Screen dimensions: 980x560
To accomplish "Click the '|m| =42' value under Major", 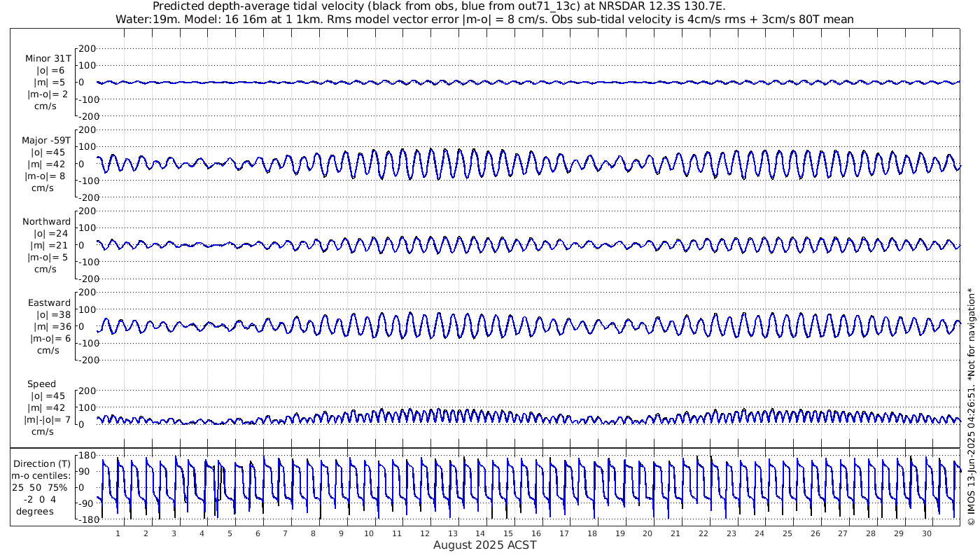I will (48, 164).
